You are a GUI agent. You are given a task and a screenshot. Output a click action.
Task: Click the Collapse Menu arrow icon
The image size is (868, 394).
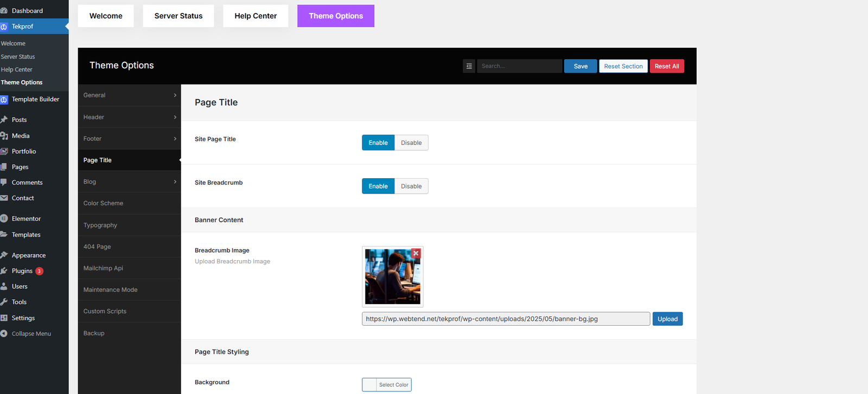[4, 334]
